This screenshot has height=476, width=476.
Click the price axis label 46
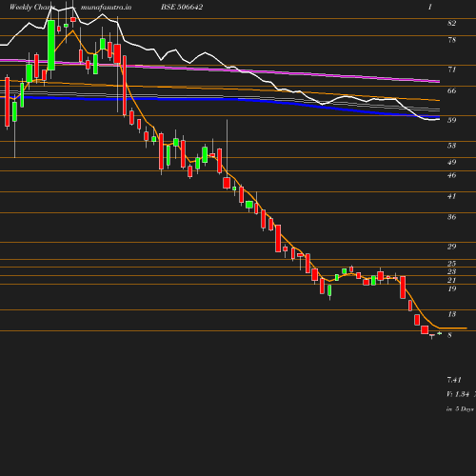pyautogui.click(x=451, y=175)
